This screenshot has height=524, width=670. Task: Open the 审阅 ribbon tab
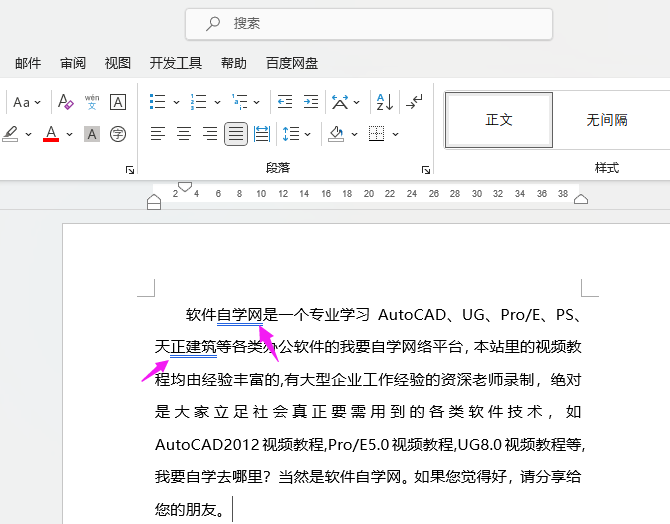pyautogui.click(x=73, y=63)
